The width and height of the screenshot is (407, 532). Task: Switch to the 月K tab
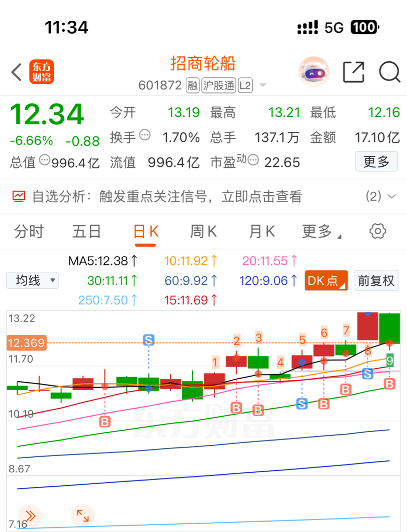coord(262,231)
